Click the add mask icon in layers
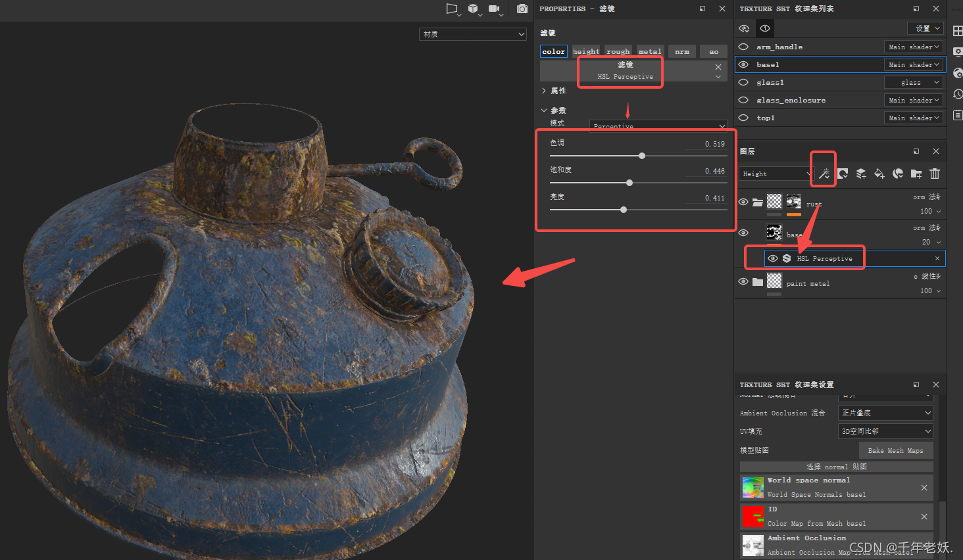This screenshot has width=963, height=560. (843, 174)
